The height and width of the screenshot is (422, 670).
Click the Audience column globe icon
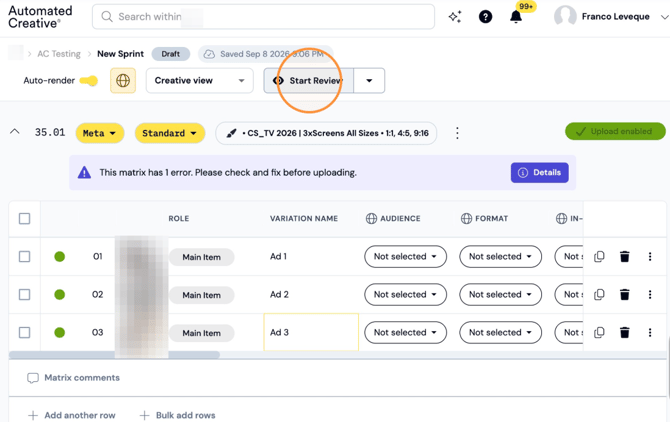[x=371, y=219]
